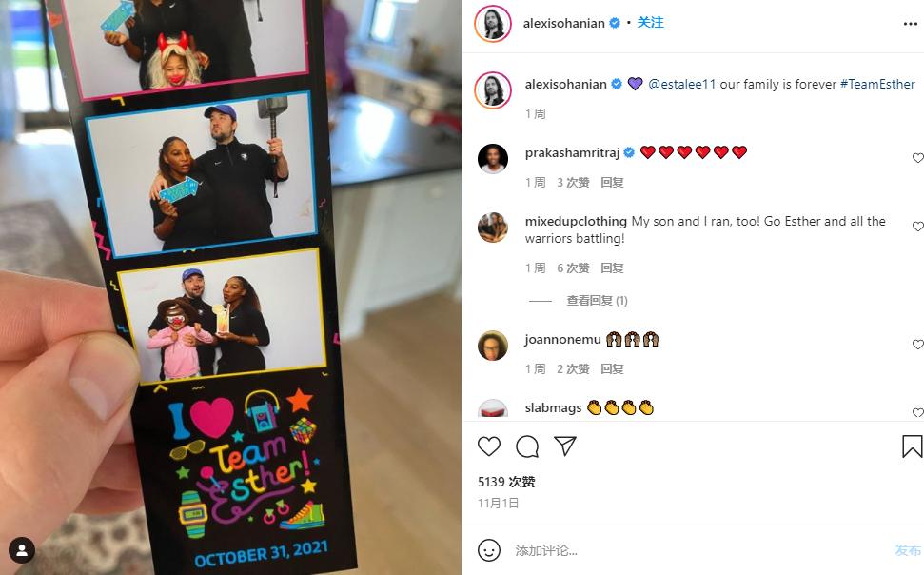Open the @estalee11 mention link

[x=681, y=84]
